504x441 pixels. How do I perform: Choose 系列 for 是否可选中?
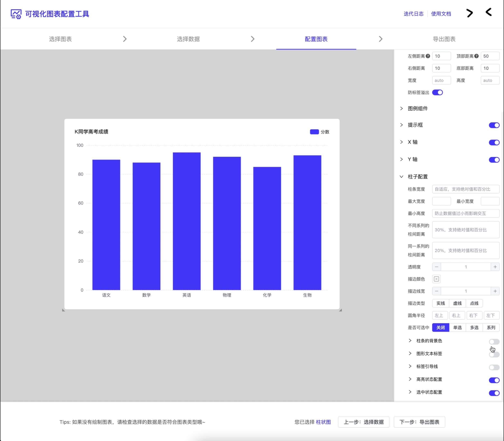pos(491,327)
